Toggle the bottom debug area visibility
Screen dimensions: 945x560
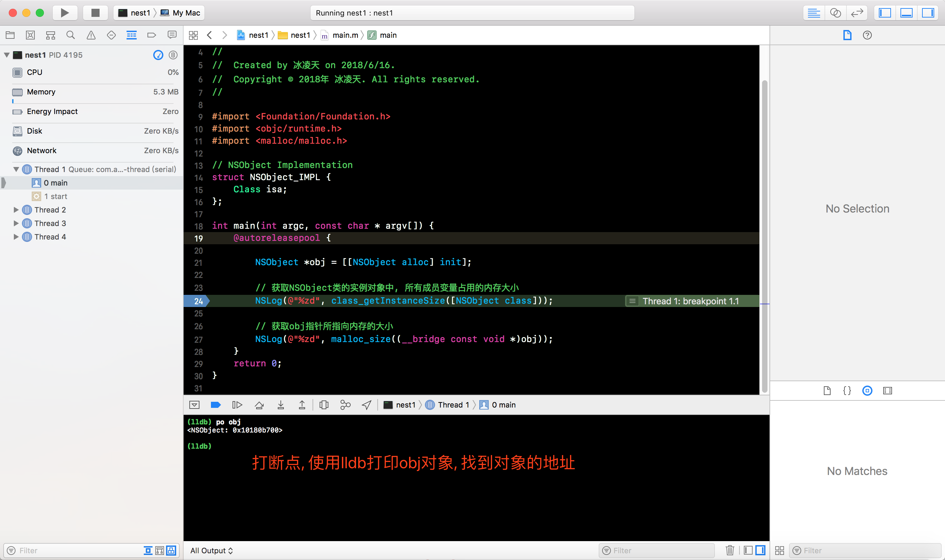[906, 13]
